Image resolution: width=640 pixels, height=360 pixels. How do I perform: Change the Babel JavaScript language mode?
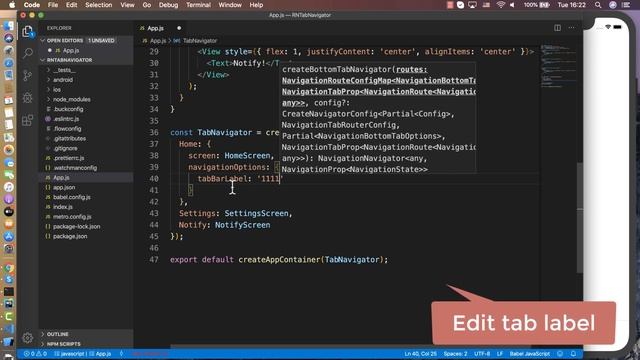coord(530,353)
